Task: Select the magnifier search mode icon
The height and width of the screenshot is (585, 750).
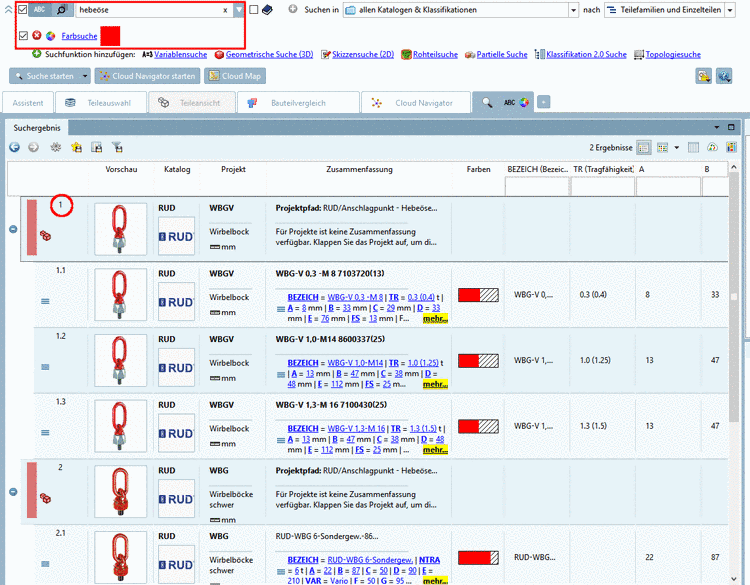Action: 61,10
